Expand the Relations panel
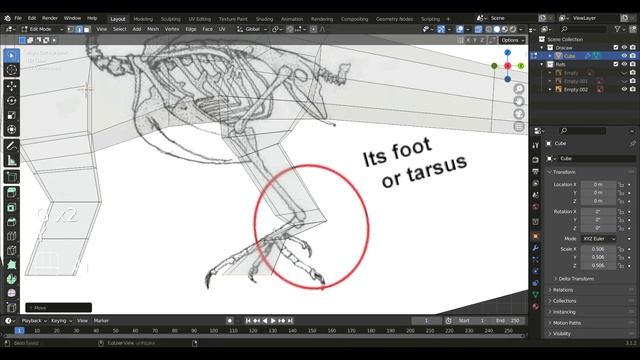 coord(563,290)
